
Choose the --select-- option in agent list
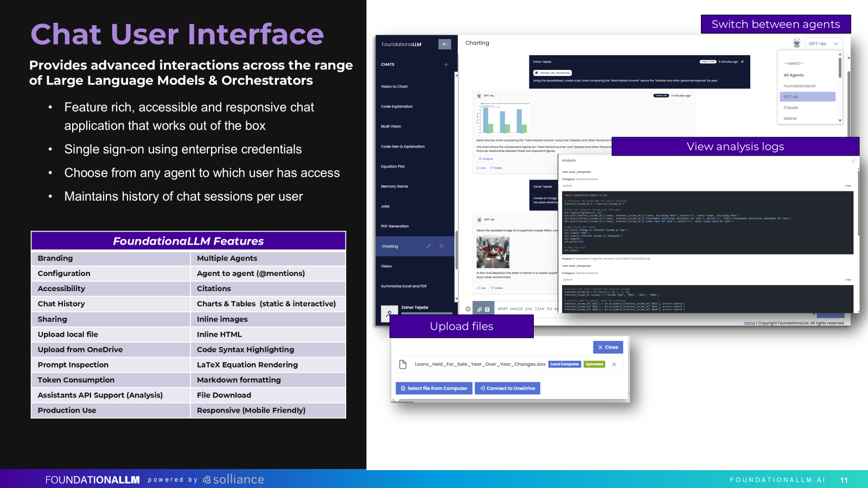point(794,63)
